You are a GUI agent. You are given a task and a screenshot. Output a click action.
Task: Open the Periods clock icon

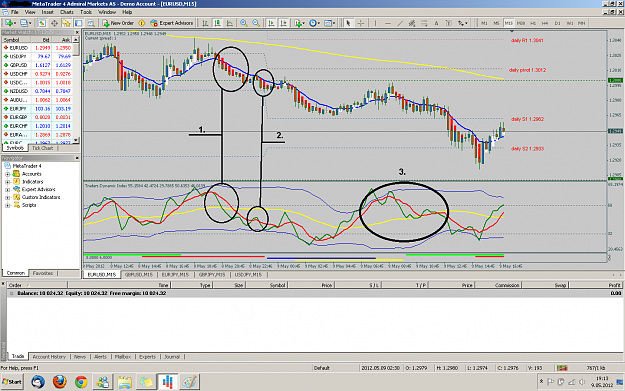[x=313, y=23]
